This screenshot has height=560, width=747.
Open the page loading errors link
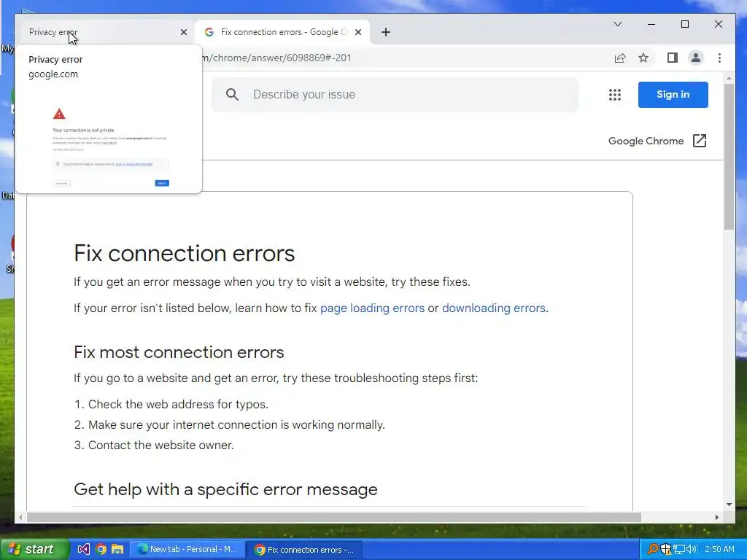pos(372,308)
